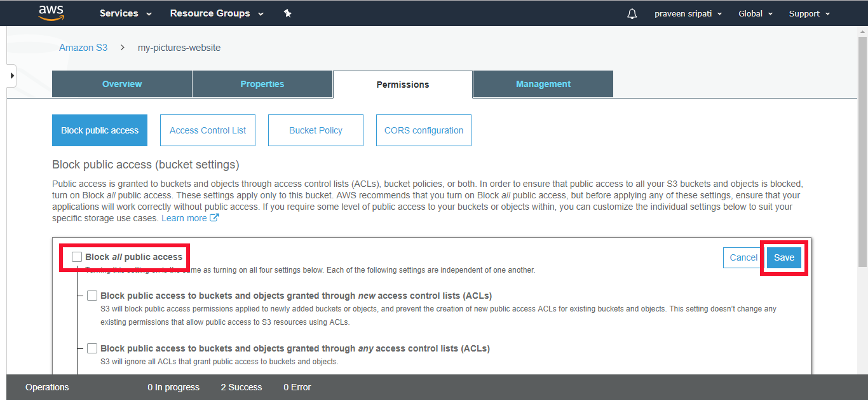Viewport: 868px width, 403px height.
Task: Open the Bucket Policy section
Action: pyautogui.click(x=315, y=130)
